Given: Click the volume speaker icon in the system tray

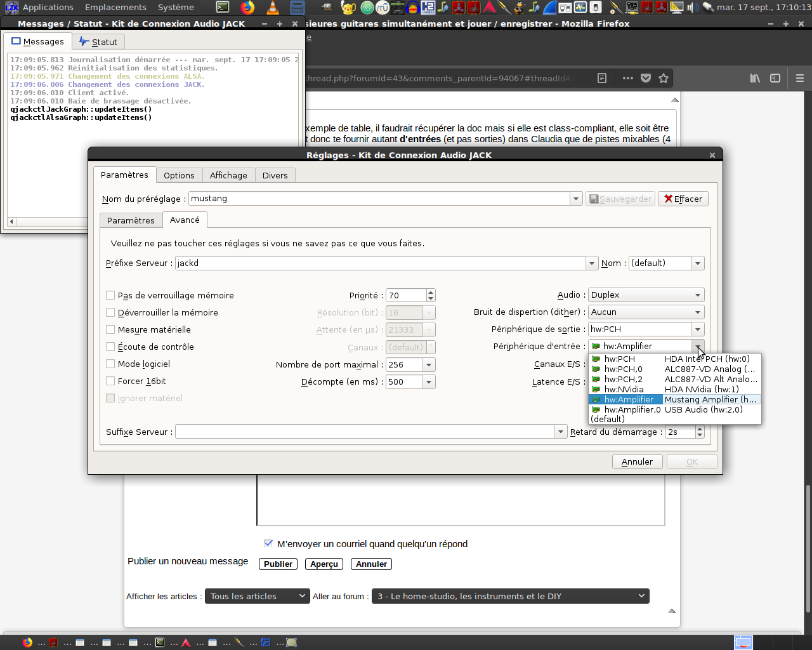Looking at the screenshot, I should point(692,8).
